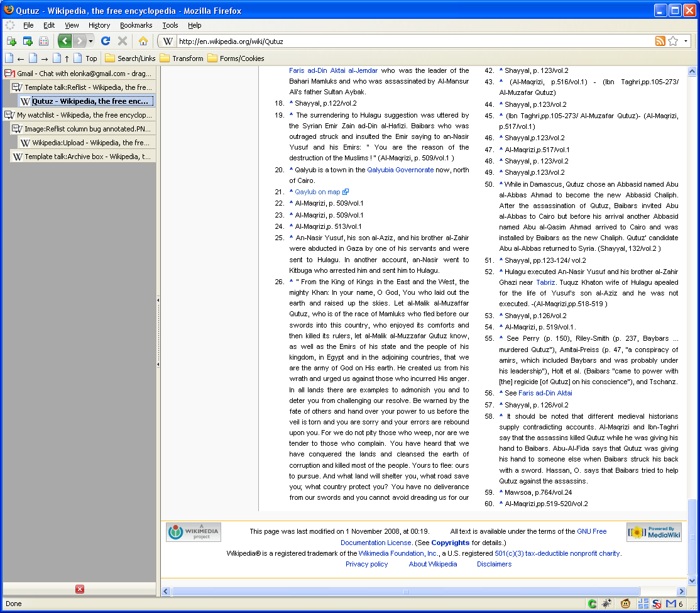Click the address bar URL field
Image resolution: width=700 pixels, height=613 pixels.
(415, 41)
